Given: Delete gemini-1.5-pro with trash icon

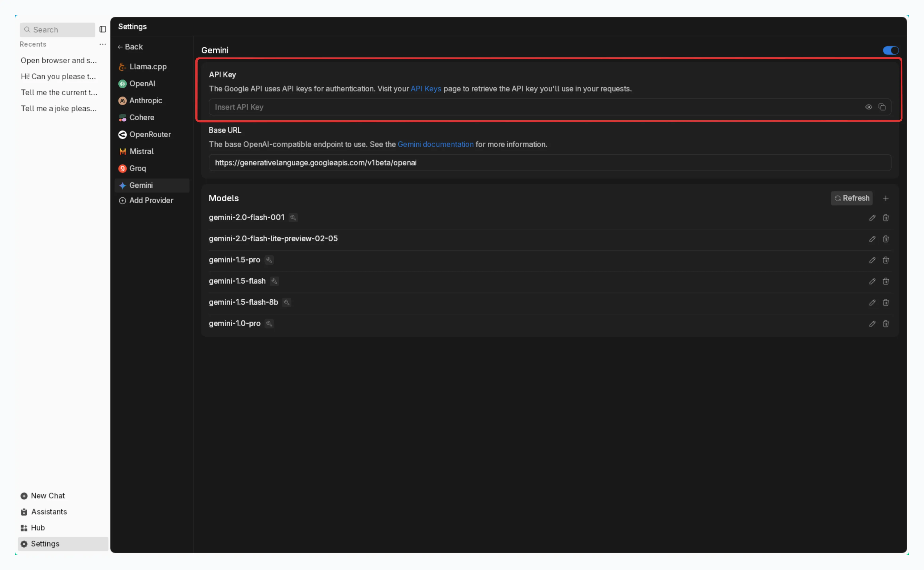Looking at the screenshot, I should (886, 260).
